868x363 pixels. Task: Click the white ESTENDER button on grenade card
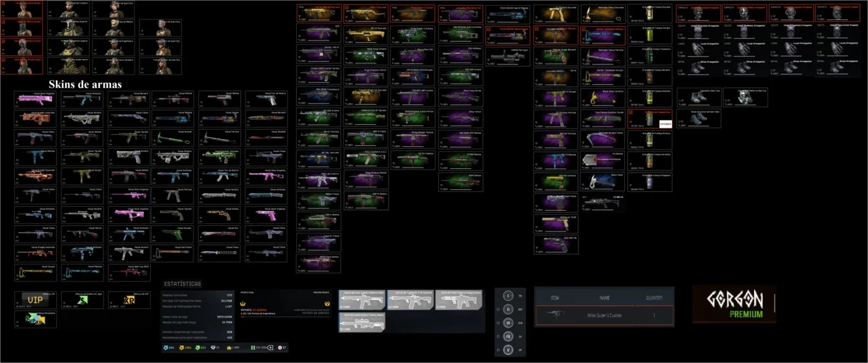pos(665,124)
